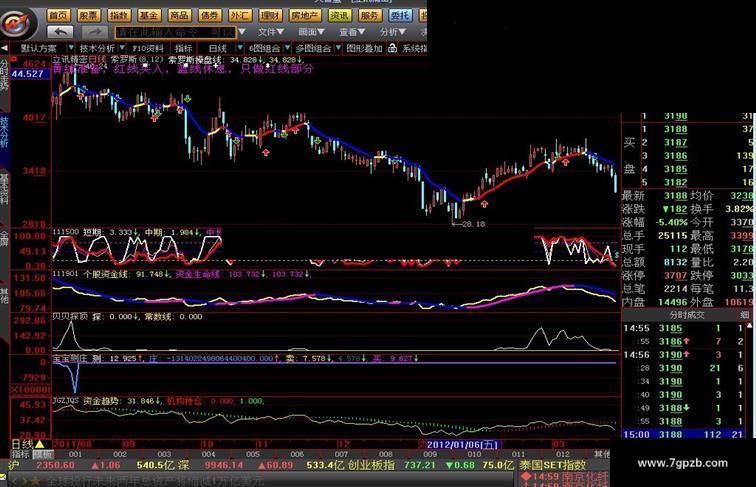Viewport: 756px width, 487px height.
Task: Expand the 日线 period dropdown arrow
Action: [x=240, y=48]
